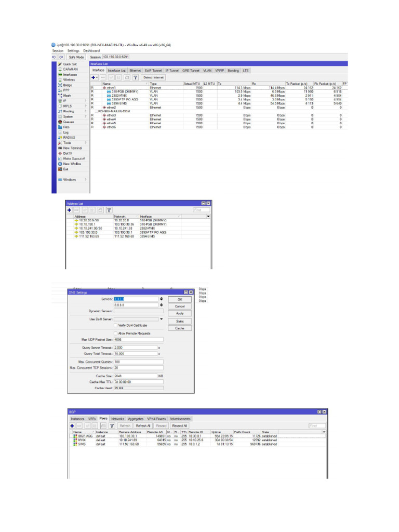Screen dimensions: 399x532
Task: Expand the System submenu in the sidebar
Action: click(86, 117)
